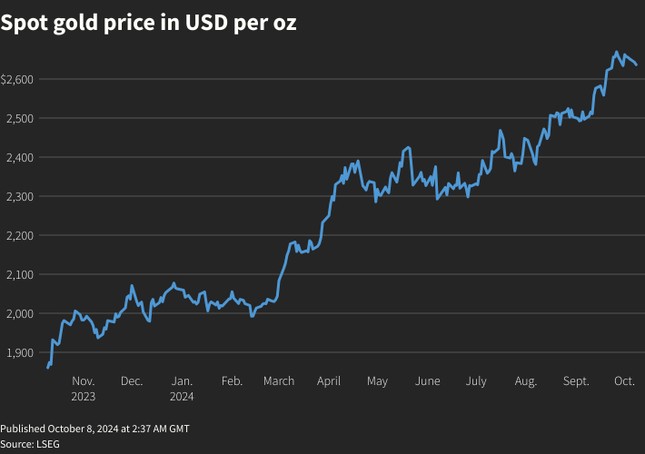Click the 2,300 y-axis label
Screen dimensions: 645x454
tap(20, 196)
